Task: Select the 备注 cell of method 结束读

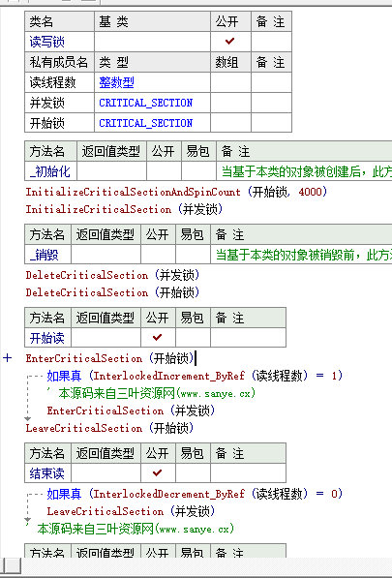Action: (248, 472)
